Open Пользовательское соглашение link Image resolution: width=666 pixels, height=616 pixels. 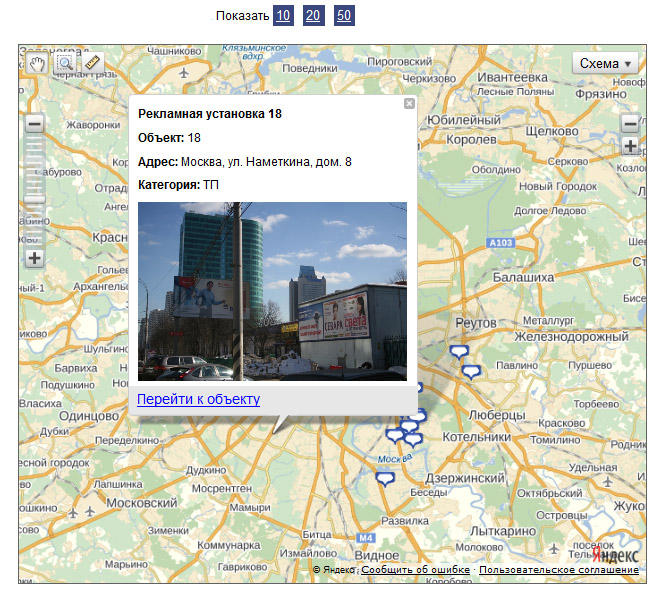click(559, 570)
